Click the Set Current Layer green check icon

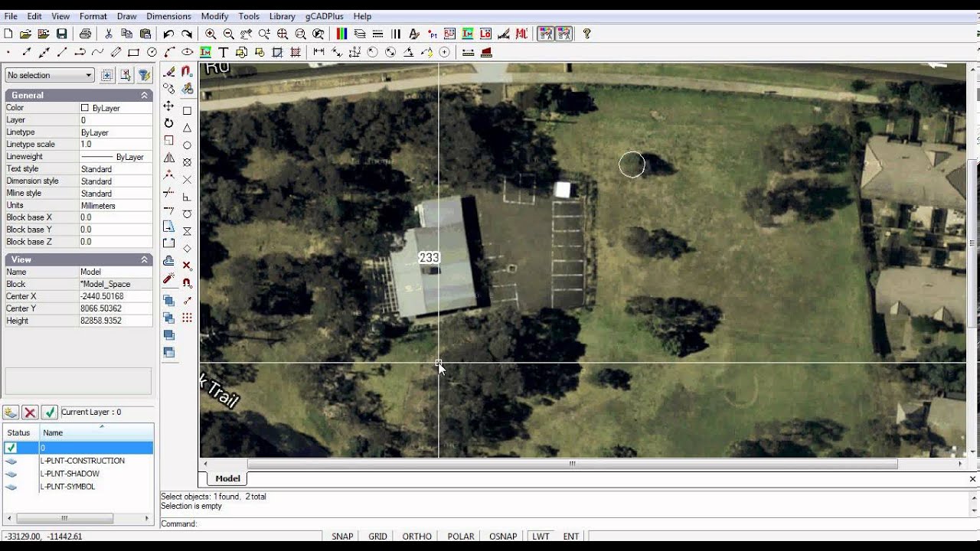50,412
